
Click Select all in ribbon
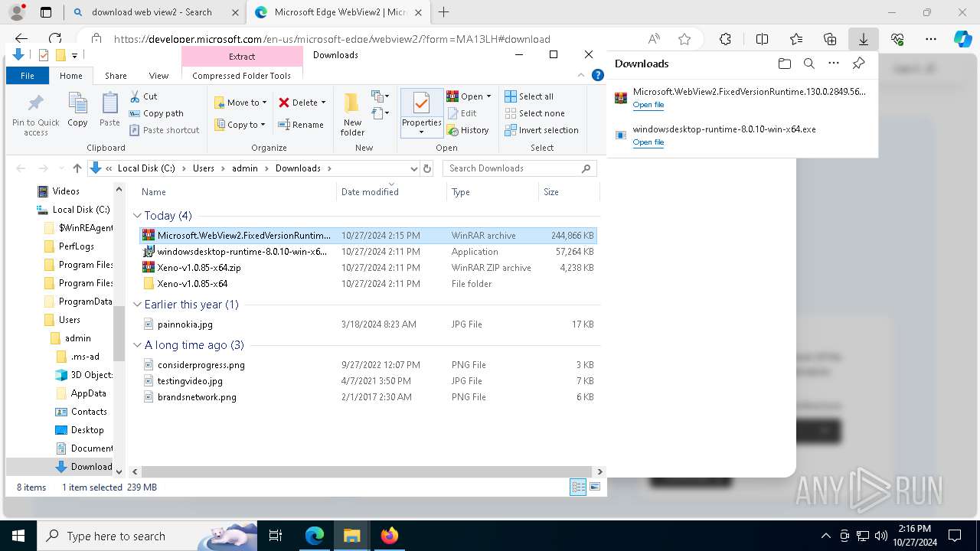529,96
